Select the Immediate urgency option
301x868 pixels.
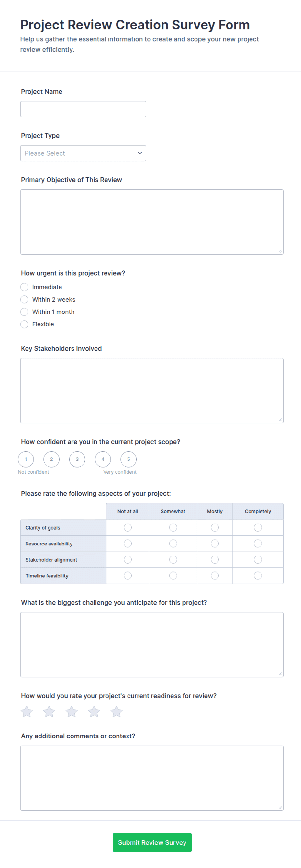(x=24, y=287)
